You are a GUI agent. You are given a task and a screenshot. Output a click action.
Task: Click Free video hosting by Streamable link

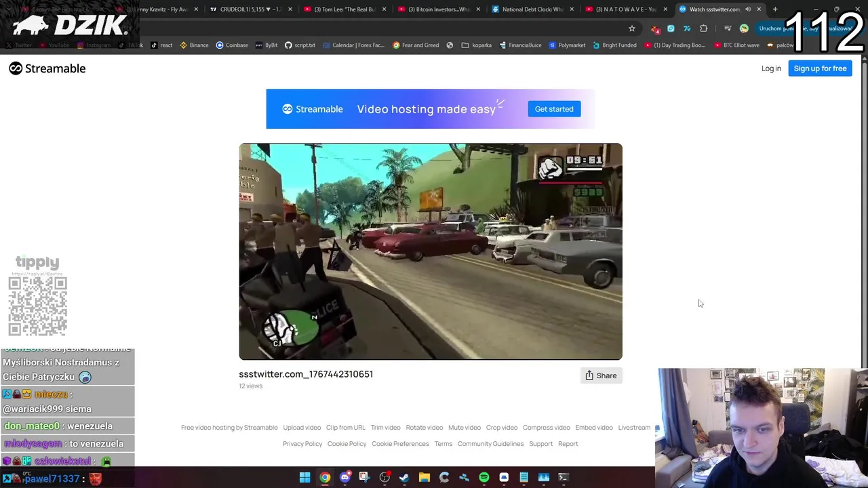click(x=229, y=428)
